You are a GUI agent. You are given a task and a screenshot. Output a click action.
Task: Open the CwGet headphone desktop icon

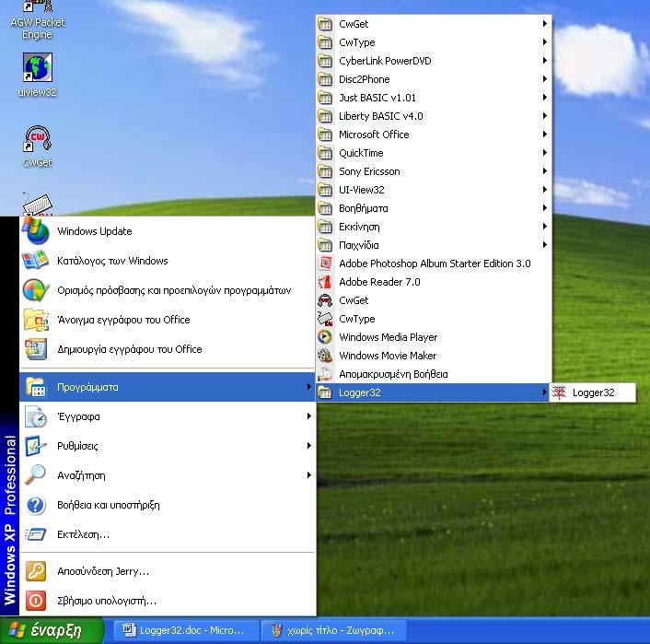tap(38, 139)
